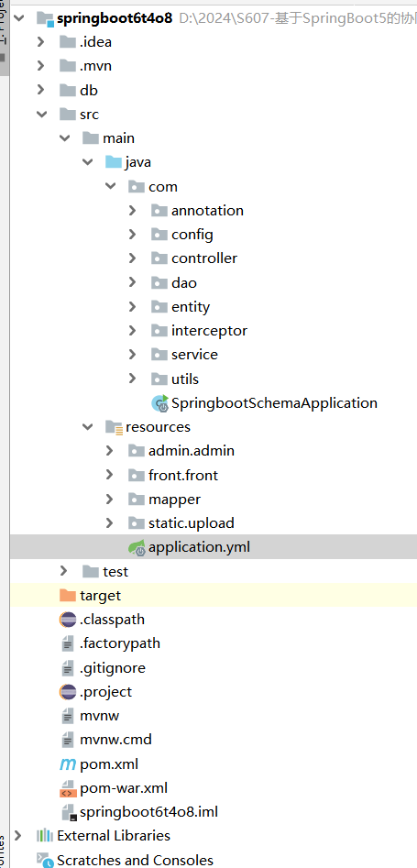Viewport: 417px width, 868px height.
Task: Expand the annotation package chevron
Action: tap(132, 211)
